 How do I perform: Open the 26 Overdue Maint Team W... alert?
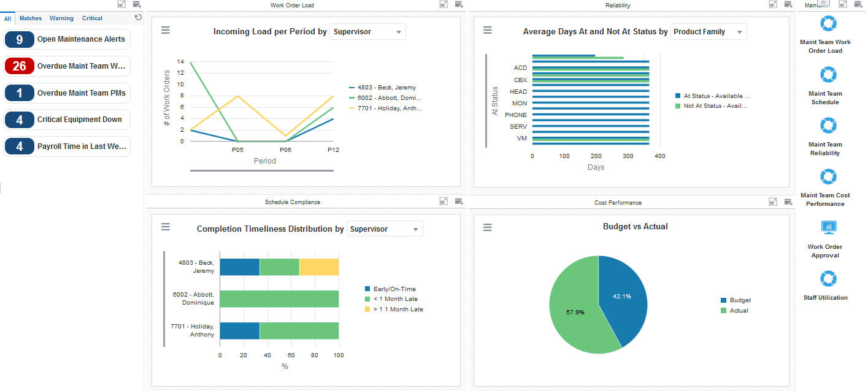pyautogui.click(x=67, y=66)
